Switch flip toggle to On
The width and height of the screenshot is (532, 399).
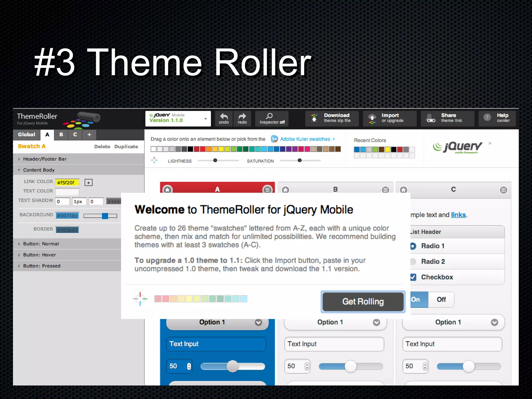(419, 300)
